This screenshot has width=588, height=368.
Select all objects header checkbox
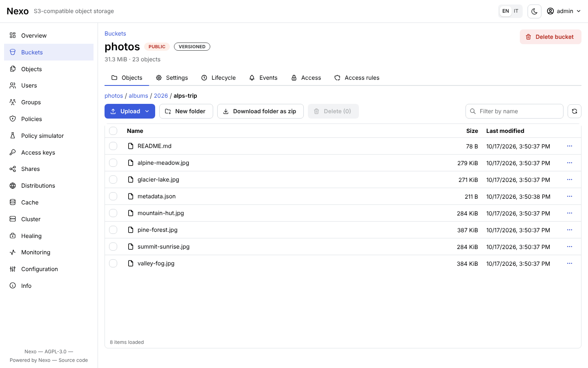click(113, 131)
